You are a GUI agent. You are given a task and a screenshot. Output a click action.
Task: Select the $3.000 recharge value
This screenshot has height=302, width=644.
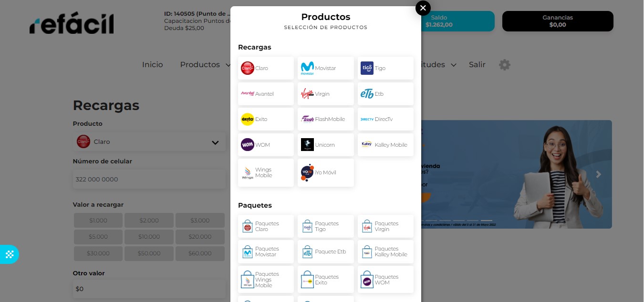(200, 221)
